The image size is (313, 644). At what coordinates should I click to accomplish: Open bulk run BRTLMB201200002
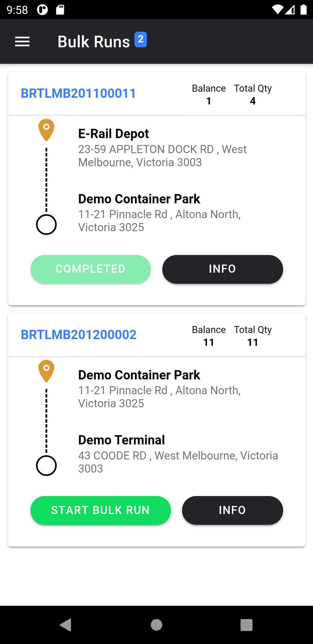[79, 335]
